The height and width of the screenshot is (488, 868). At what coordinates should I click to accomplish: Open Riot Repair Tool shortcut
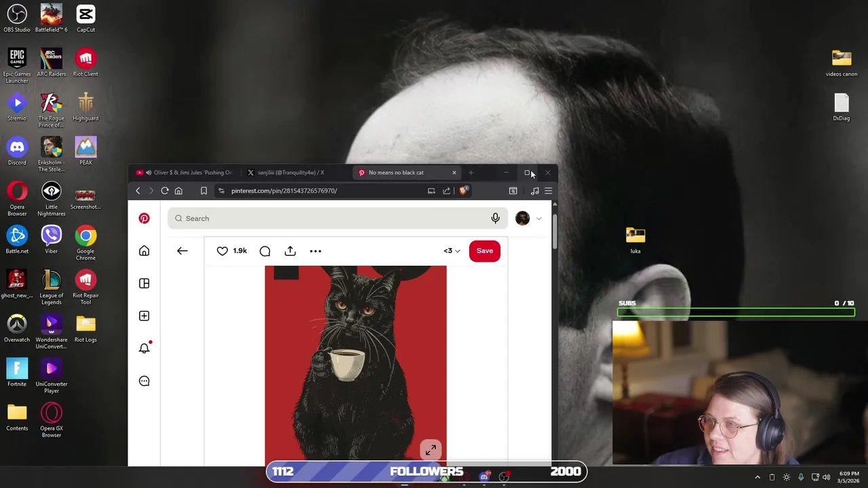point(85,287)
